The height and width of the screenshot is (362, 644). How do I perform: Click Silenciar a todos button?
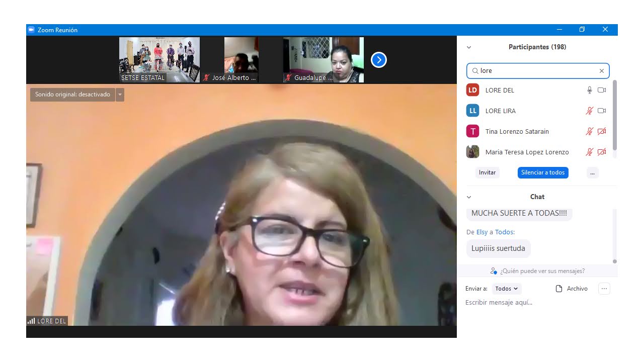(543, 172)
